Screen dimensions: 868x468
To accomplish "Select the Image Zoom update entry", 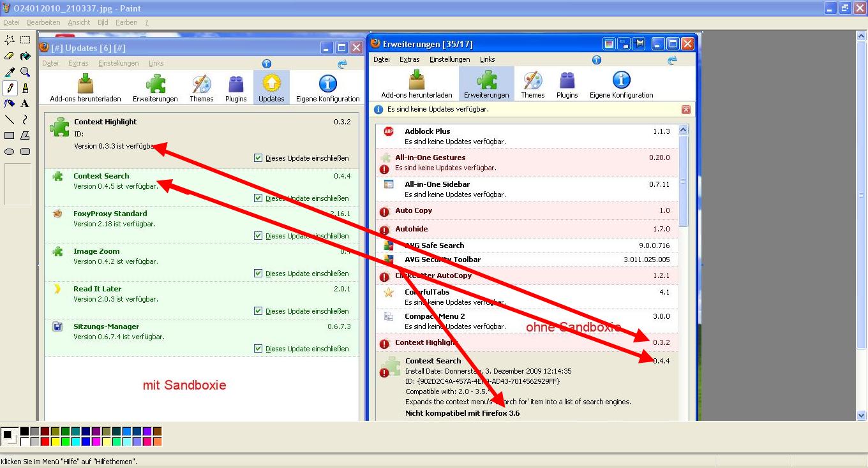I will (202, 263).
